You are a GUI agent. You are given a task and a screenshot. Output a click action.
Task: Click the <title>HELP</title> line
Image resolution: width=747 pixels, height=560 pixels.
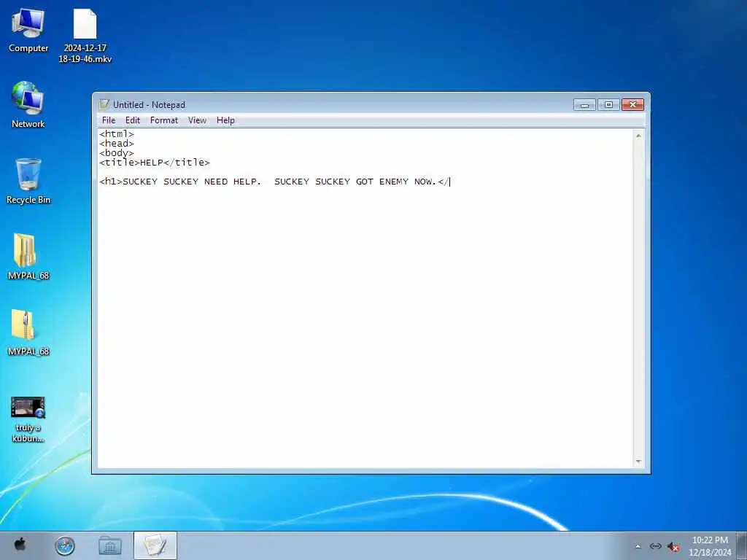[155, 163]
